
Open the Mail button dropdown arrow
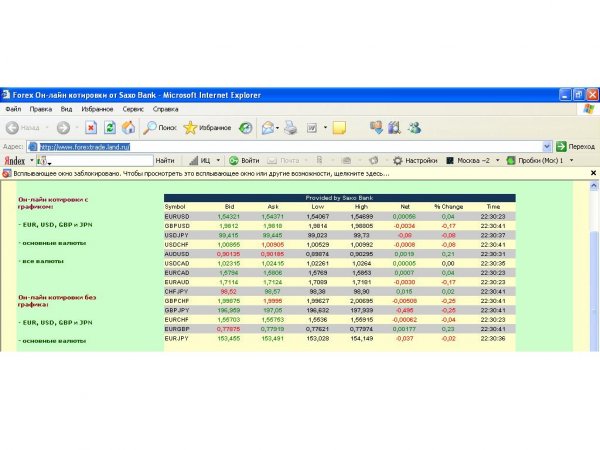coord(277,128)
